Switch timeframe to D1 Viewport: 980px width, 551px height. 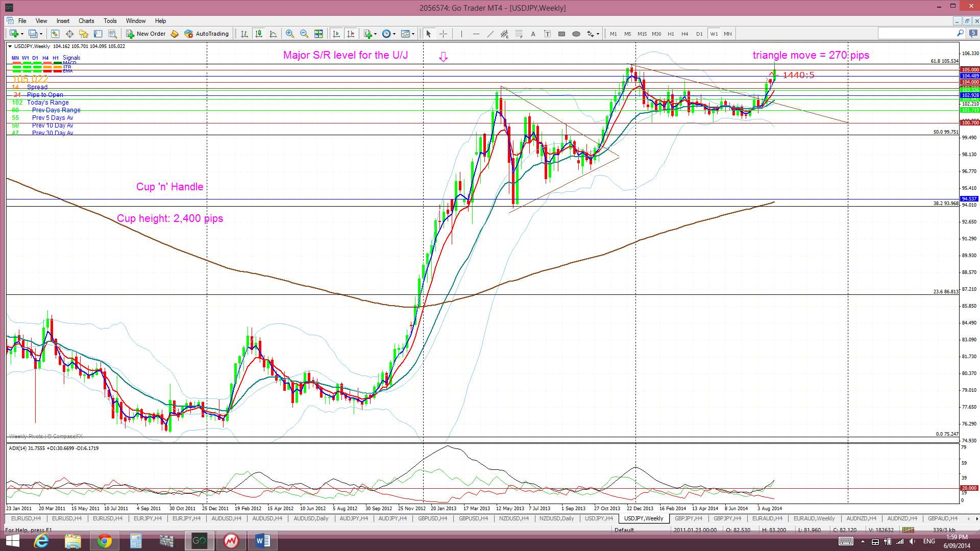[x=699, y=34]
